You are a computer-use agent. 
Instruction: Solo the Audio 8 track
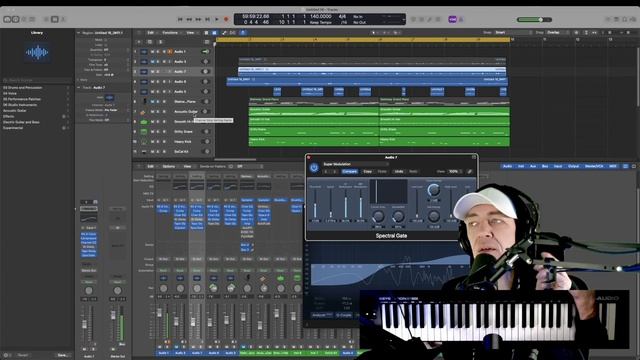coord(158,82)
